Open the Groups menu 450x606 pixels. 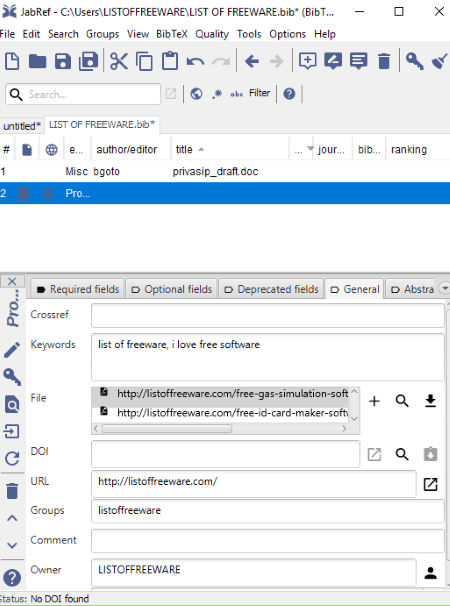pos(102,34)
